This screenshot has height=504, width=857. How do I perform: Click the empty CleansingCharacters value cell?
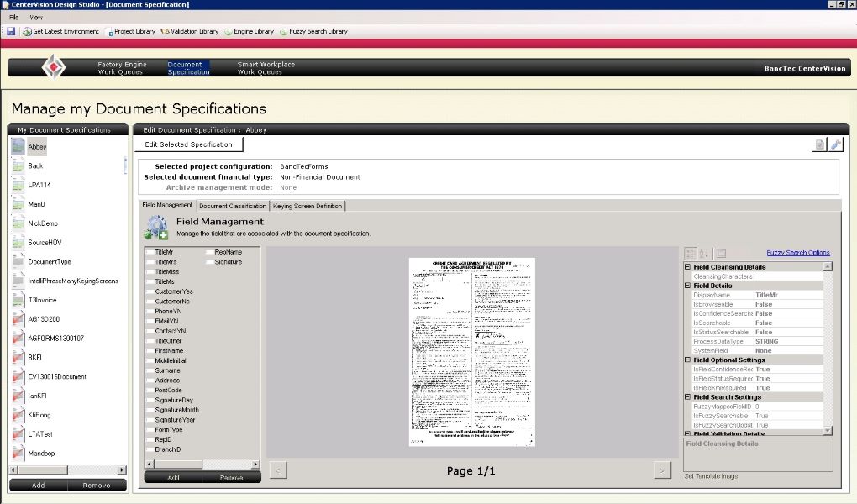788,276
